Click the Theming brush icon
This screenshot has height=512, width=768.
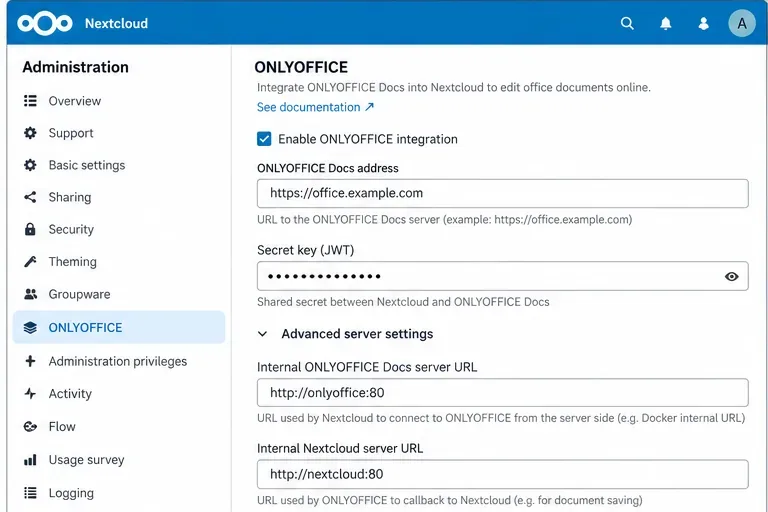coord(30,262)
